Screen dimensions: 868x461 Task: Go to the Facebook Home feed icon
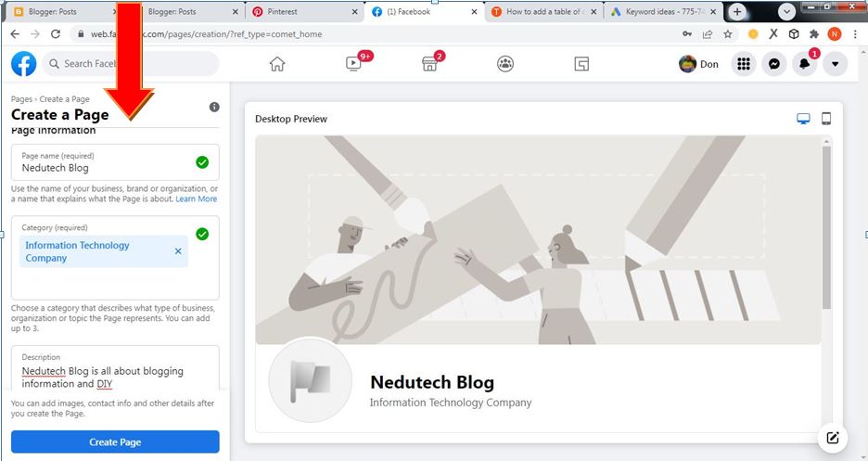tap(276, 64)
